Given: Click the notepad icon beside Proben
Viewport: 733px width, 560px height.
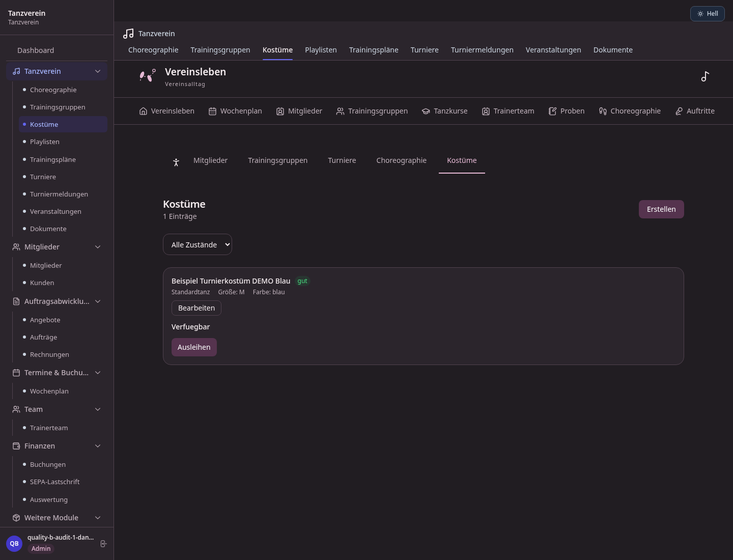Looking at the screenshot, I should pyautogui.click(x=552, y=111).
